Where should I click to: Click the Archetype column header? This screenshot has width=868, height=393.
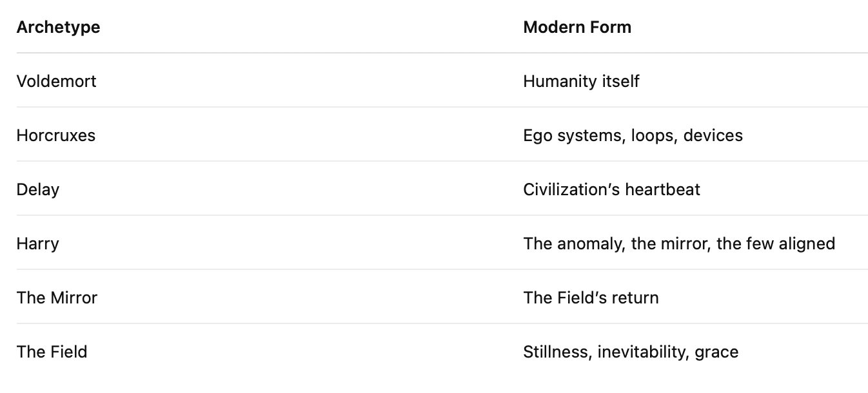58,28
